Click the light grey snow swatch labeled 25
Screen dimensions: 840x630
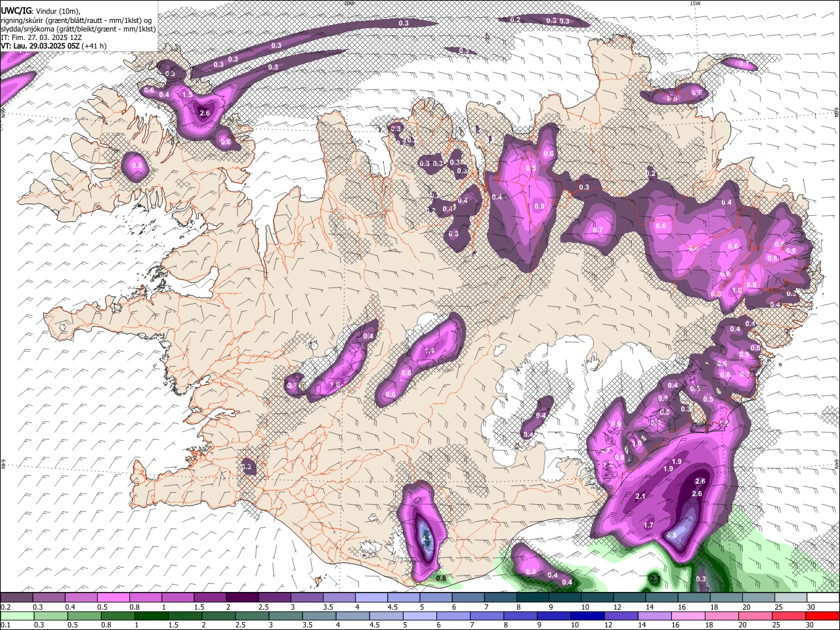(x=789, y=598)
